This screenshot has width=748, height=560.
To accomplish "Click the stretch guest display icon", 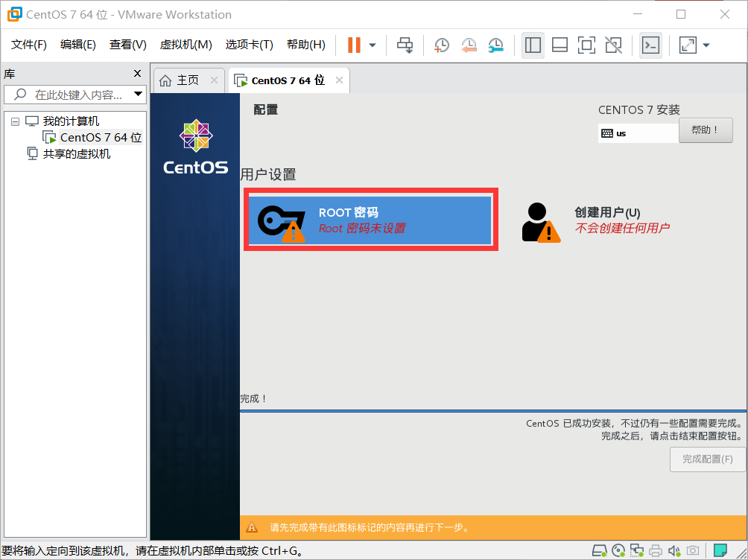I will click(x=688, y=45).
